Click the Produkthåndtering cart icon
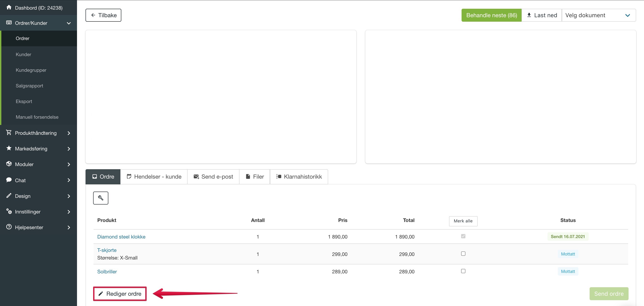 tap(9, 133)
